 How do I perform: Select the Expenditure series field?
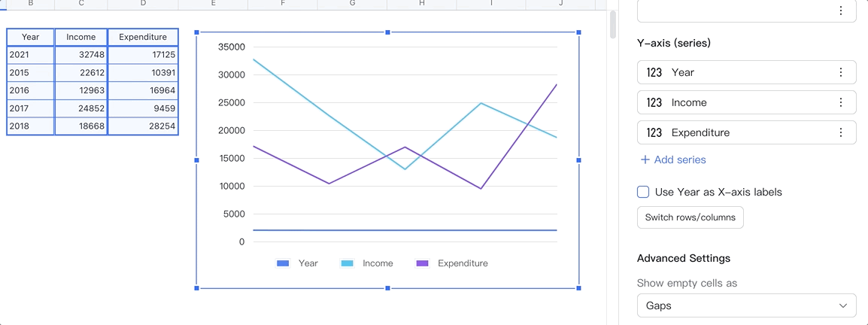pyautogui.click(x=747, y=132)
